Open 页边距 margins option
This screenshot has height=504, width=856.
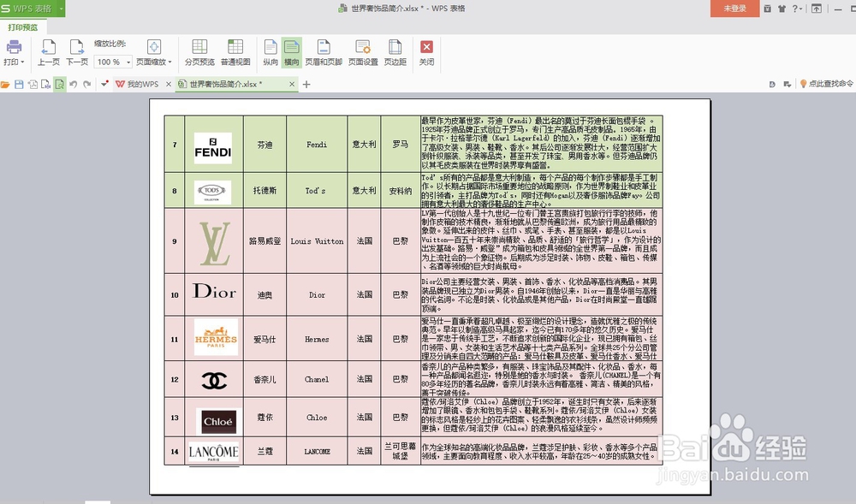395,53
